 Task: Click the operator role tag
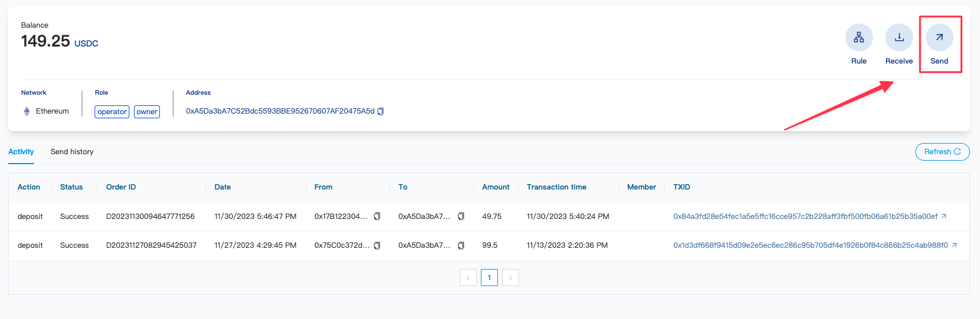tap(112, 112)
